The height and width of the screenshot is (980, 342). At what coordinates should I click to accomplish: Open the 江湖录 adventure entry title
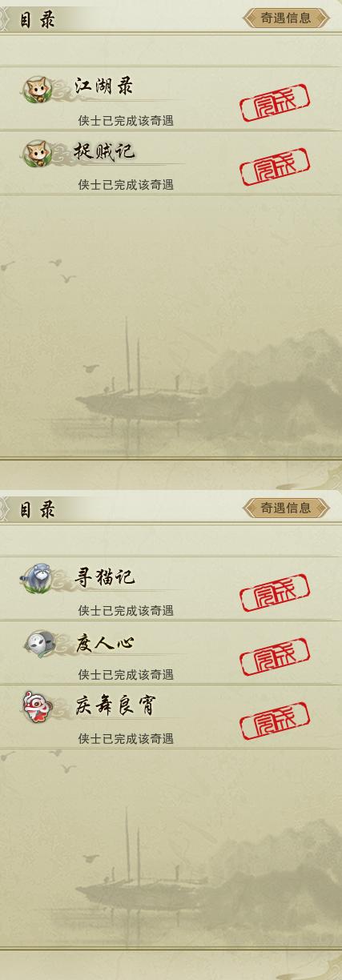click(104, 86)
